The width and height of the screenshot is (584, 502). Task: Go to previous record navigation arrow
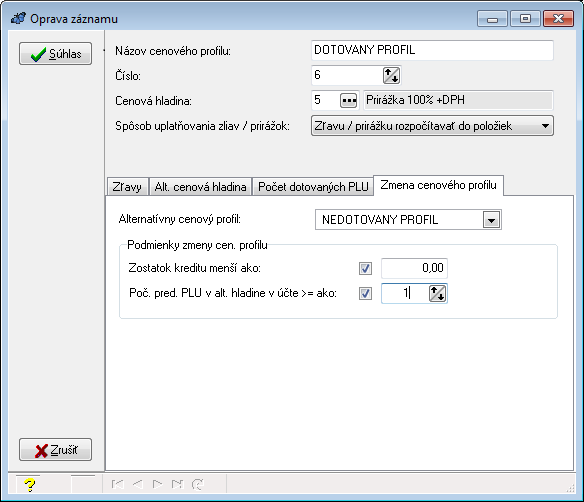137,484
